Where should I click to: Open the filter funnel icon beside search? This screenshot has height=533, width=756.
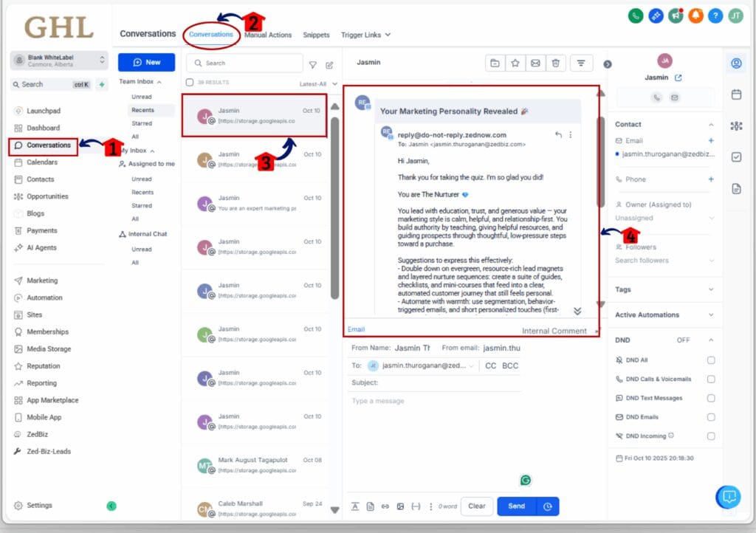(313, 65)
